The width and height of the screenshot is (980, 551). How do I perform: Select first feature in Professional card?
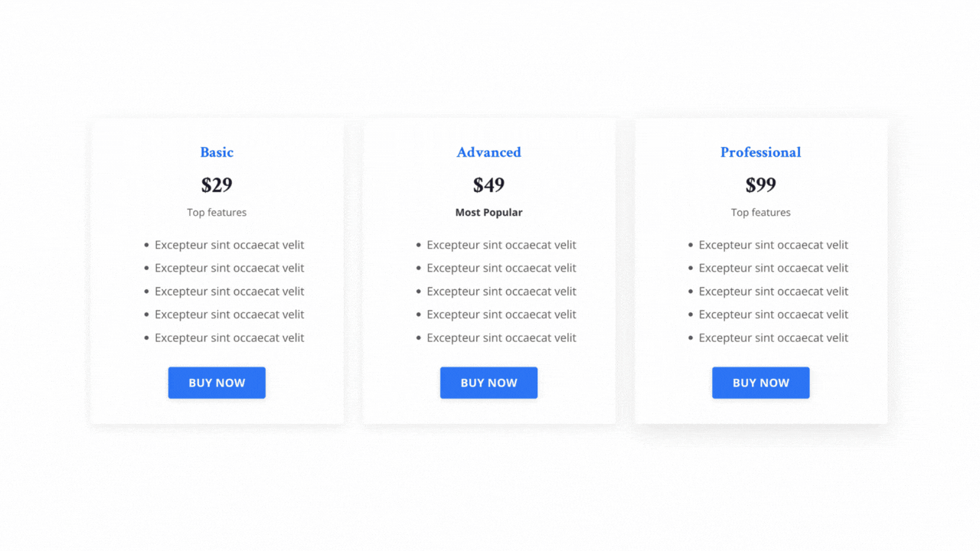773,245
